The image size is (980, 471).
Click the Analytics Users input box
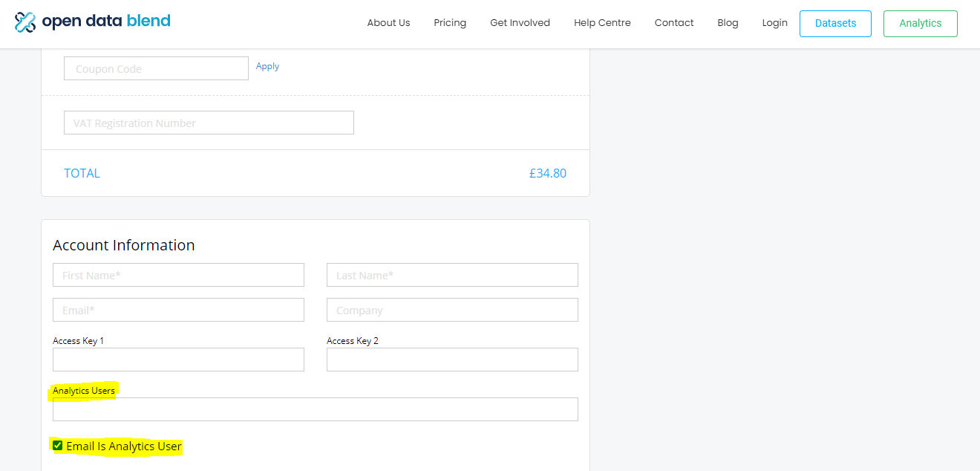click(x=316, y=409)
